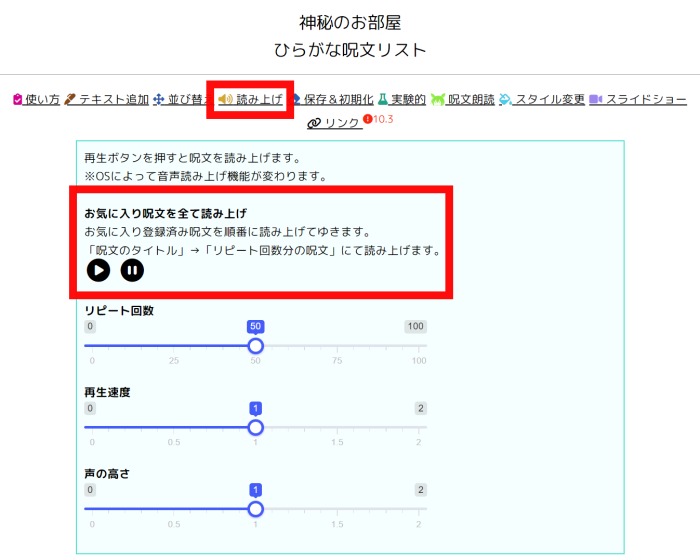The image size is (700, 560).
Task: Click the green creature icon beside 呪文朗読
Action: pos(438,100)
